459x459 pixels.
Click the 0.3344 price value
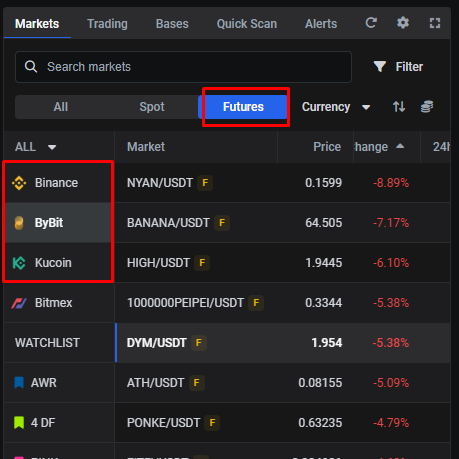(x=323, y=303)
